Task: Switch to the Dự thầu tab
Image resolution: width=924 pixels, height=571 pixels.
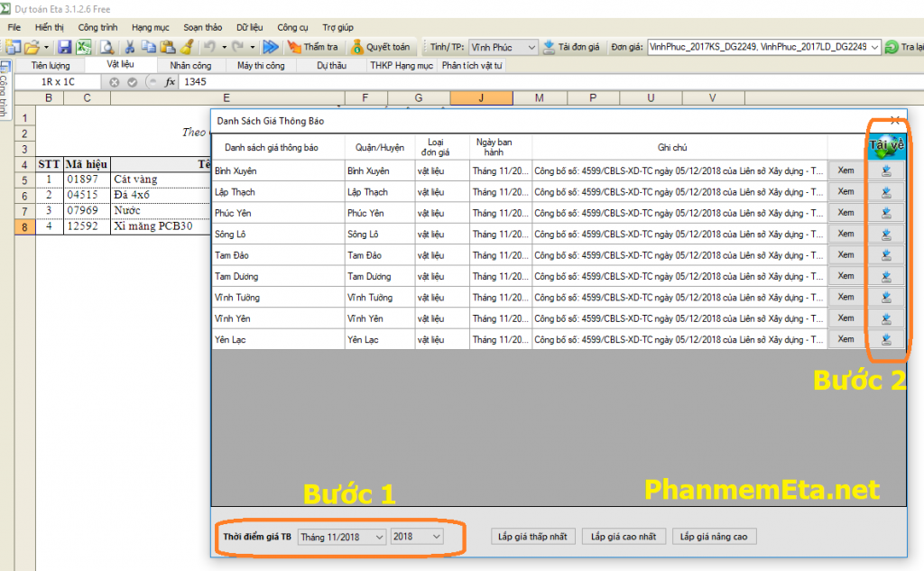Action: tap(331, 66)
